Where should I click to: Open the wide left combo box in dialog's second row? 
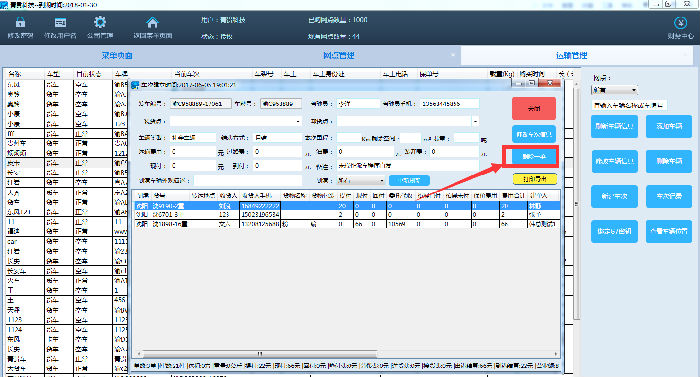pos(236,121)
